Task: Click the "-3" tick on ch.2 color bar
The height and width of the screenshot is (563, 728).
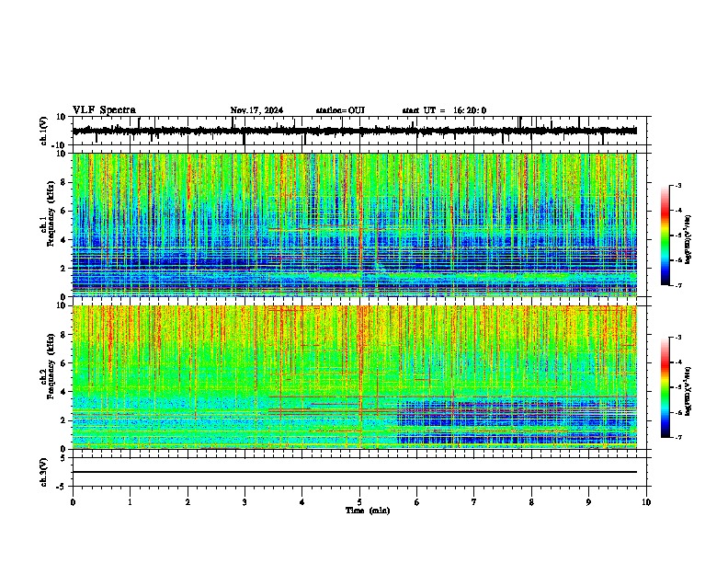Action: tap(678, 338)
